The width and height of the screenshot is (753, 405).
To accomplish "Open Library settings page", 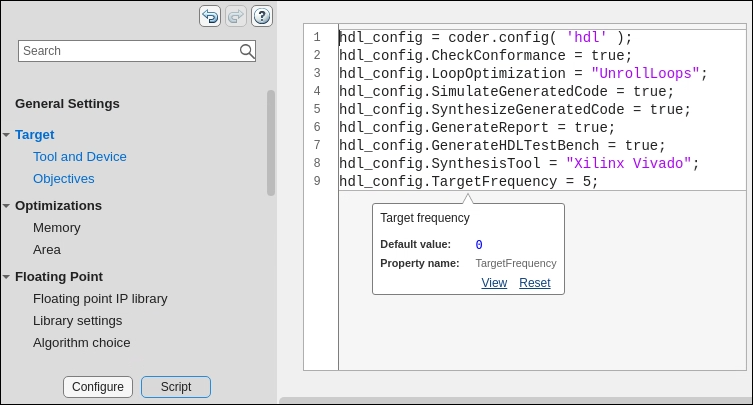I will click(x=78, y=321).
